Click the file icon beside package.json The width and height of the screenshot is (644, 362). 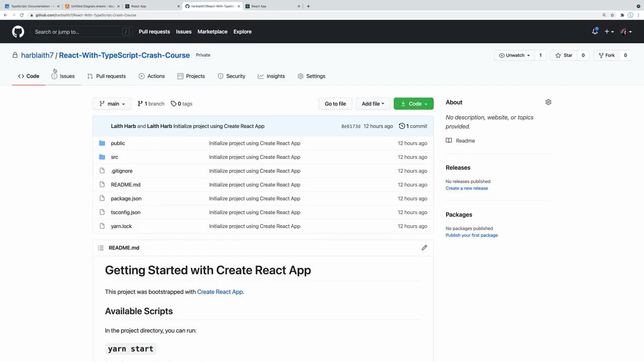coord(102,199)
